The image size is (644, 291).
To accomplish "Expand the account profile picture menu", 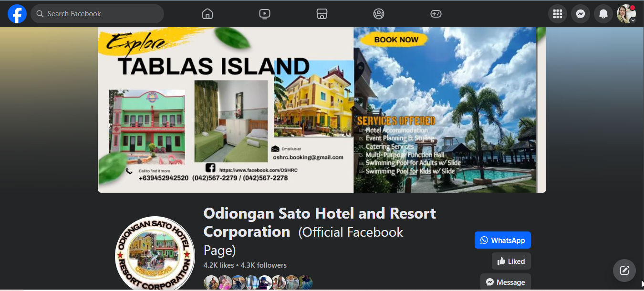I will pos(626,14).
